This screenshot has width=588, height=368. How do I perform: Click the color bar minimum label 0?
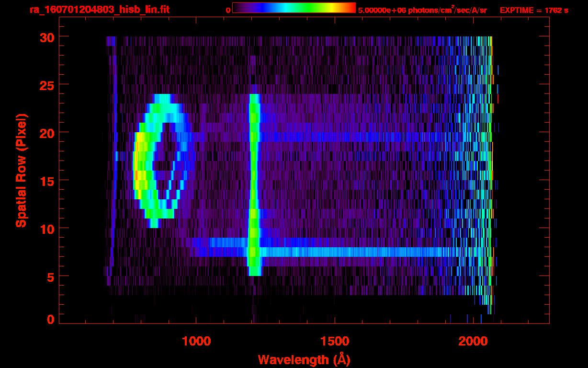(x=228, y=10)
